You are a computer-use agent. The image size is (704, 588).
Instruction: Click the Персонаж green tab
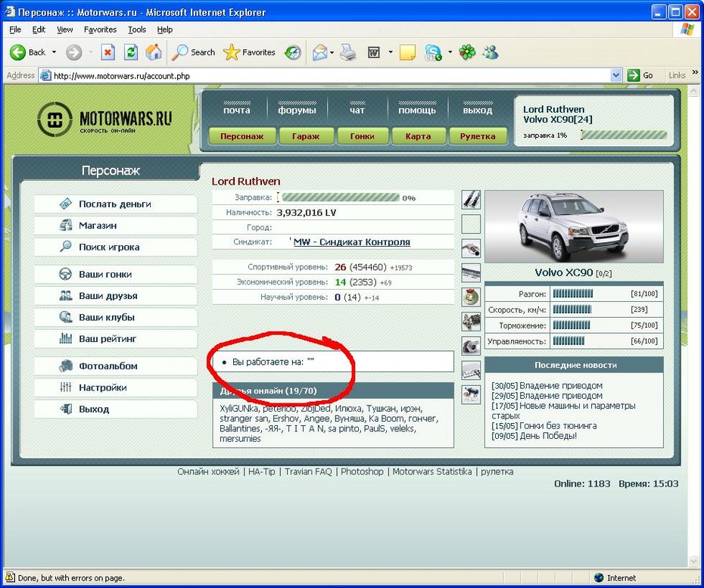tap(242, 136)
